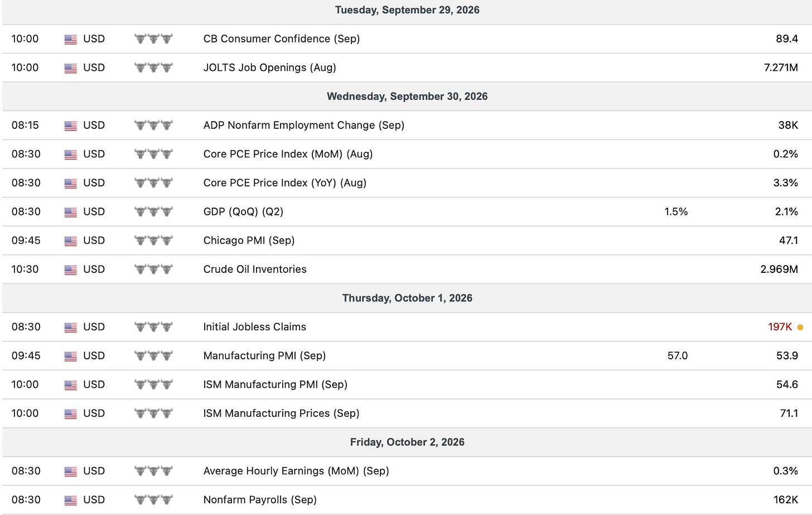Open the ISM Manufacturing PMI (Sep) event
This screenshot has width=812, height=515.
point(275,384)
